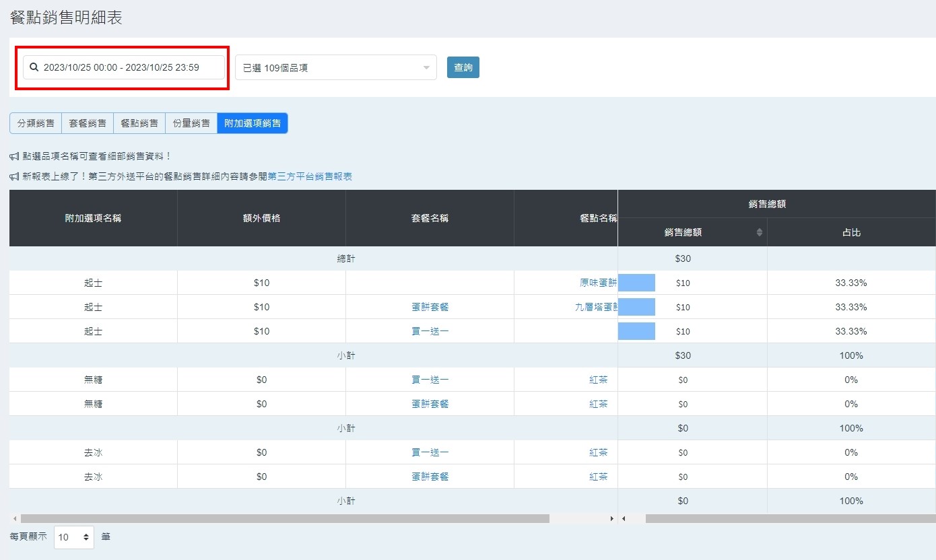The image size is (936, 560).
Task: Switch to the 分類銷售 tab
Action: tap(36, 123)
